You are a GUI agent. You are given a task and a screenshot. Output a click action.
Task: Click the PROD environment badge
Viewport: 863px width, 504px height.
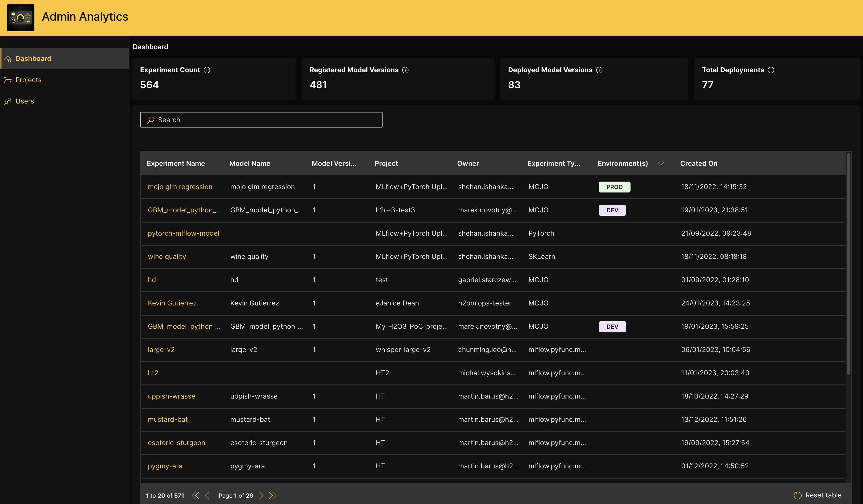(614, 187)
